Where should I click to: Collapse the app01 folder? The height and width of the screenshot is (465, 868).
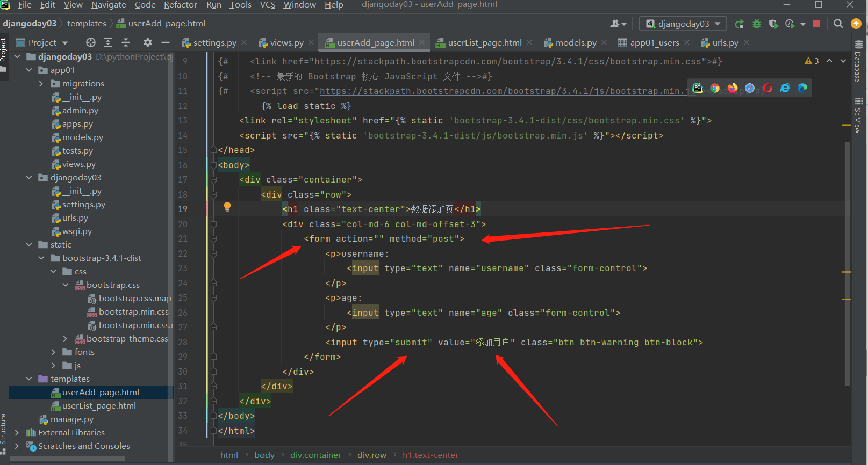pos(29,70)
